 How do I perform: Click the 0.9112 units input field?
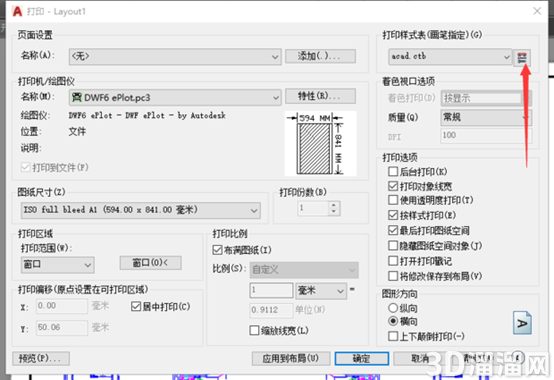(271, 310)
